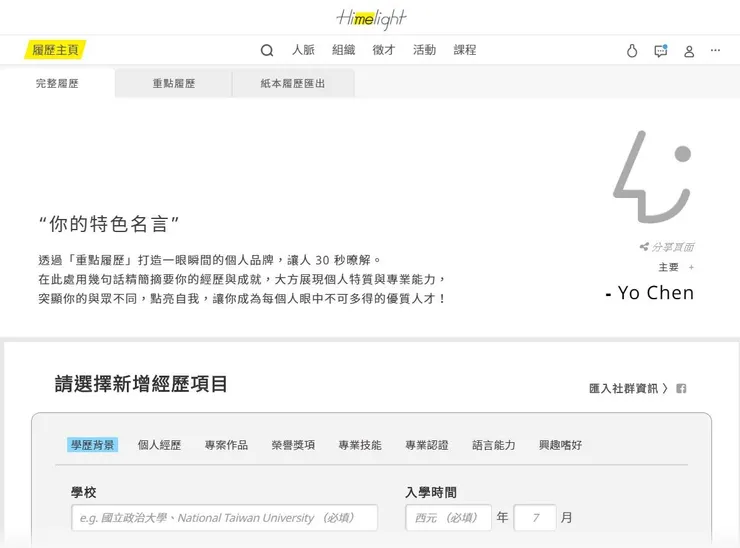Open the 課程 menu

click(x=465, y=50)
